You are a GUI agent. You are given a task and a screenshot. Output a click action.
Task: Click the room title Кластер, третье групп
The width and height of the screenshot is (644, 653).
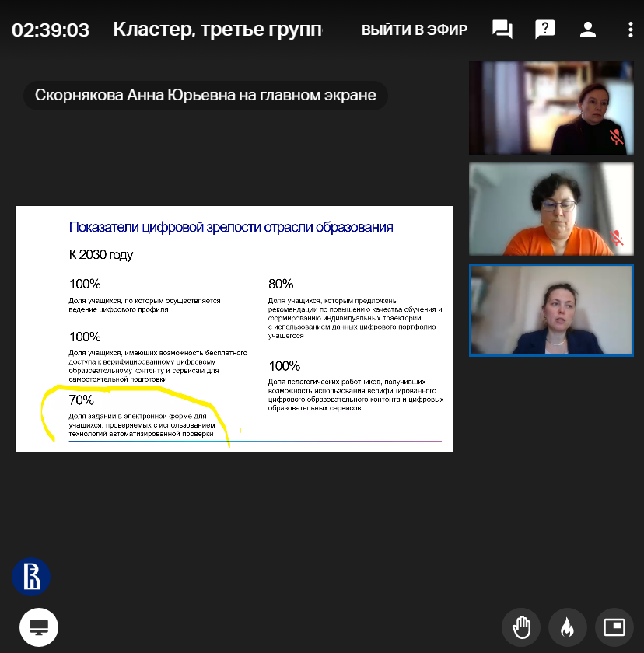217,30
